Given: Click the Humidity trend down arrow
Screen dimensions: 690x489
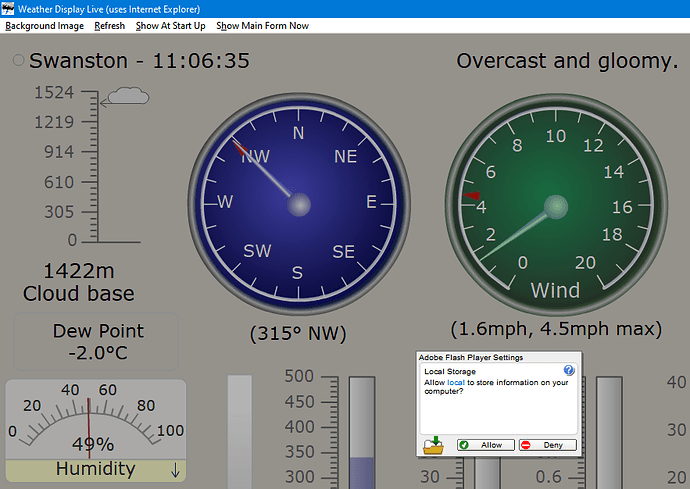Looking at the screenshot, I should pos(175,470).
